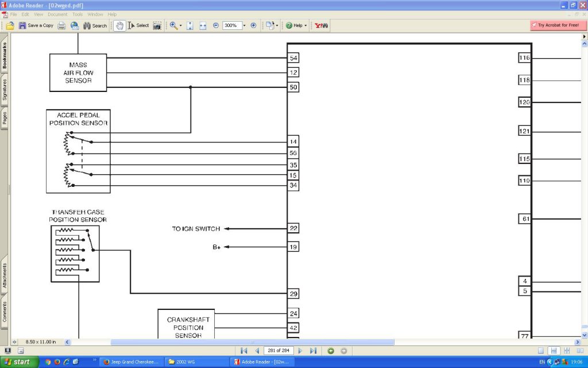Viewport: 588px width, 368px height.
Task: Open the Help dropdown in toolbar
Action: tap(297, 25)
